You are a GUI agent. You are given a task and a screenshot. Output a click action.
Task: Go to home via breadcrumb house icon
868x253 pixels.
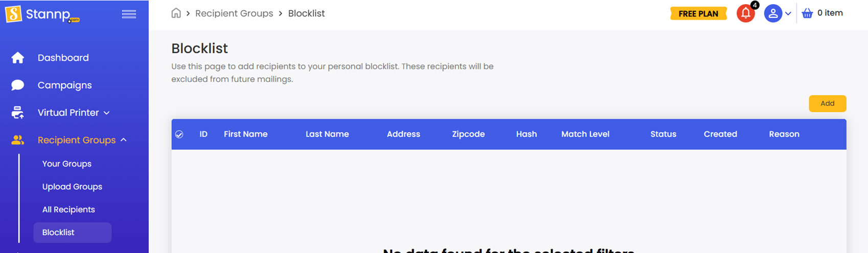[176, 13]
